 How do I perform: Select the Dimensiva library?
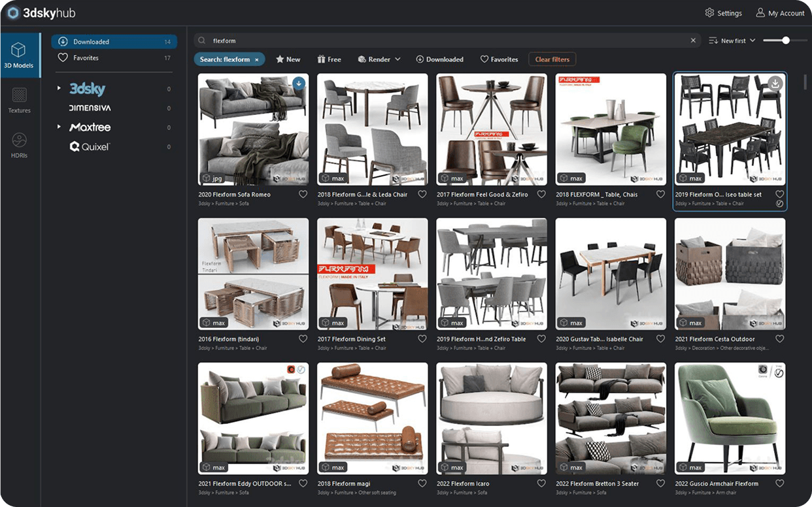tap(90, 108)
